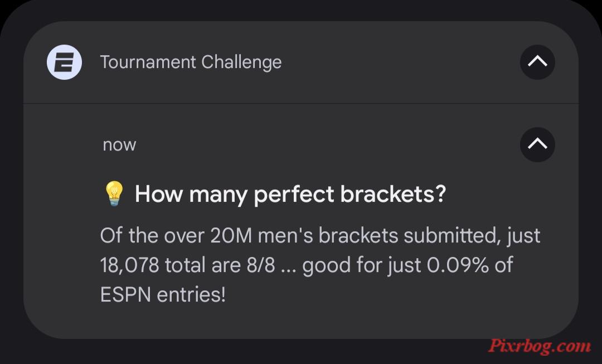This screenshot has width=602, height=364.
Task: Tap the lightbulb emoji in notification title
Action: pos(114,193)
